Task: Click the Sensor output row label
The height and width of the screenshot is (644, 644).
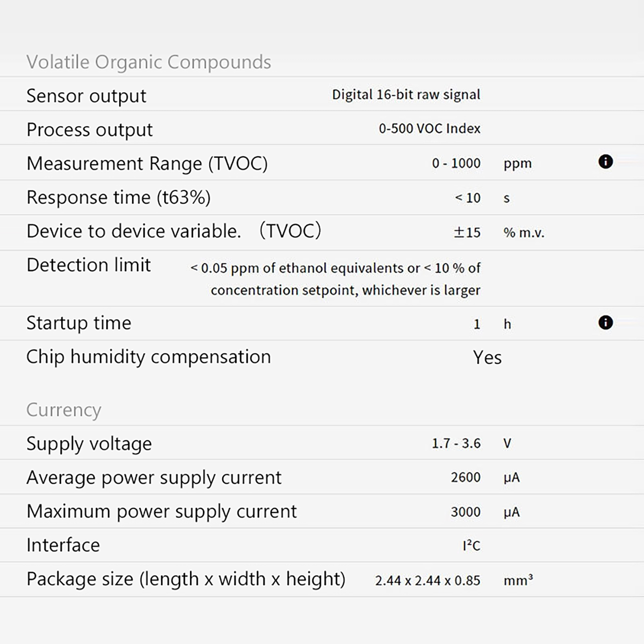Action: (x=86, y=96)
